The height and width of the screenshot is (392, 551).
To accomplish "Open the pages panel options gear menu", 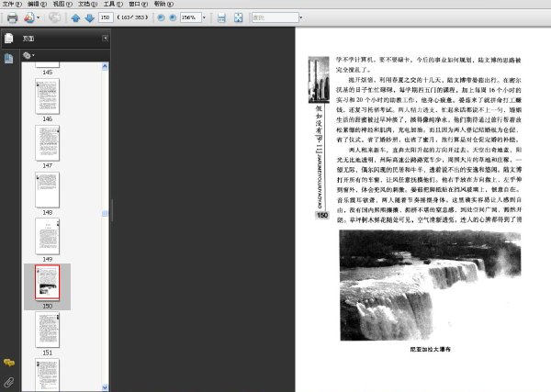I will tap(28, 55).
